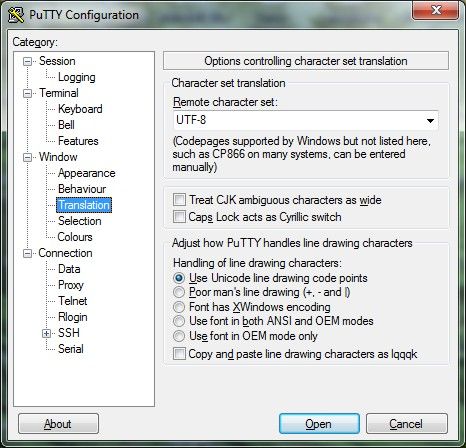466x448 pixels.
Task: Click the Cancel button
Action: [x=407, y=424]
